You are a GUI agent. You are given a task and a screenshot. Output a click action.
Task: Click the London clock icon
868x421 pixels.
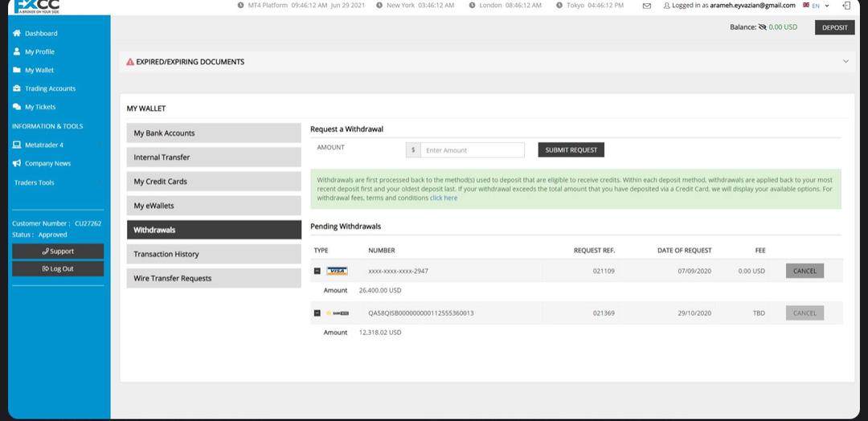(x=473, y=6)
